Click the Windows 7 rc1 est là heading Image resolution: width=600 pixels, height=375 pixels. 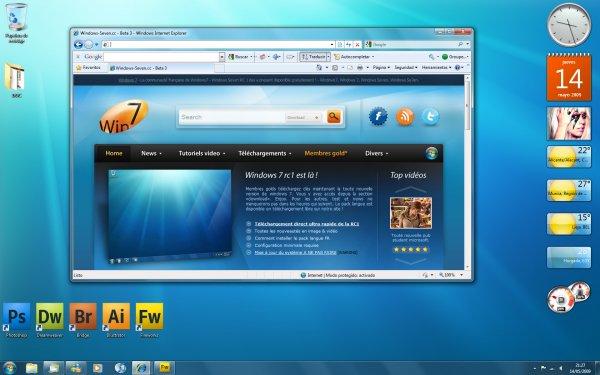click(x=281, y=175)
